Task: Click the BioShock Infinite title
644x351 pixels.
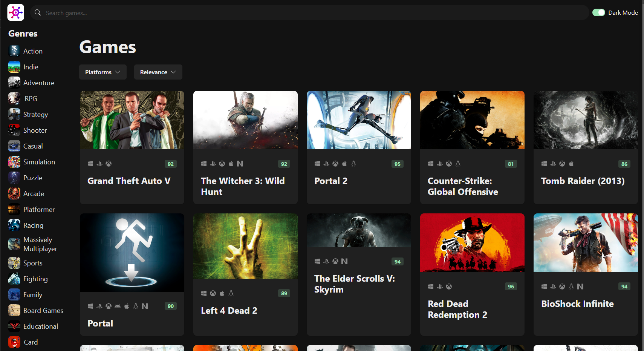Action: tap(577, 304)
